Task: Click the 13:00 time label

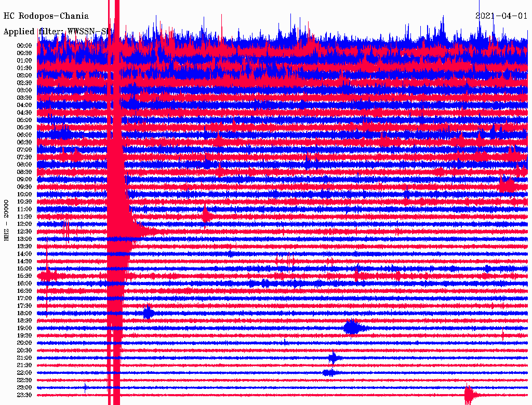Action: coord(24,239)
